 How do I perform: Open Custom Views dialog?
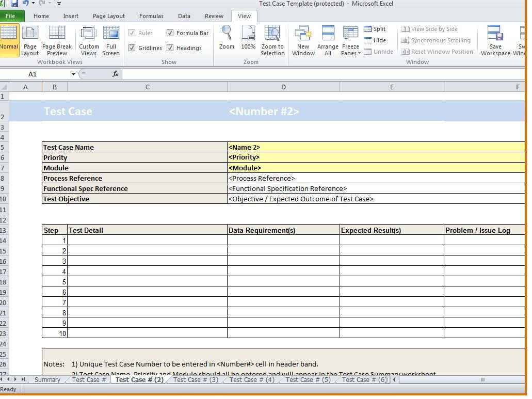pos(89,40)
